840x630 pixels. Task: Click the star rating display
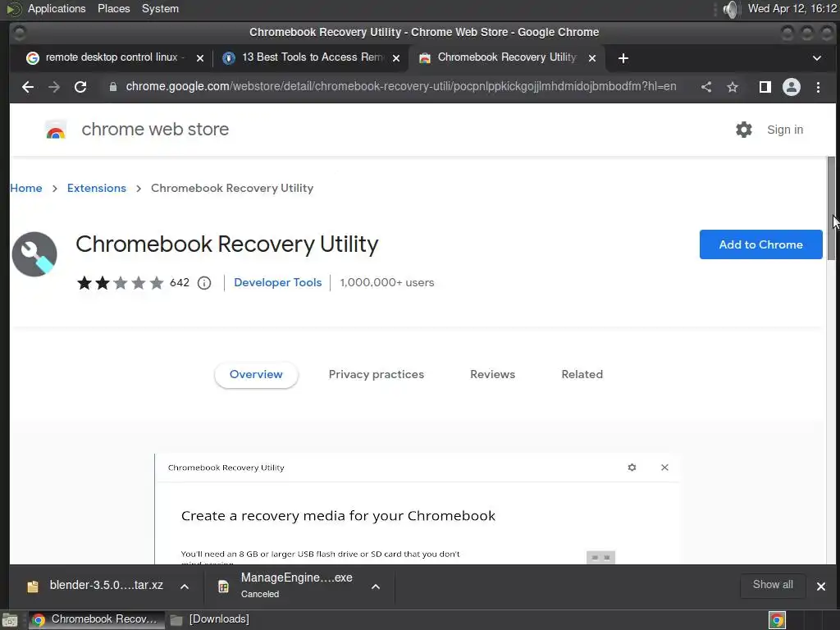click(120, 282)
